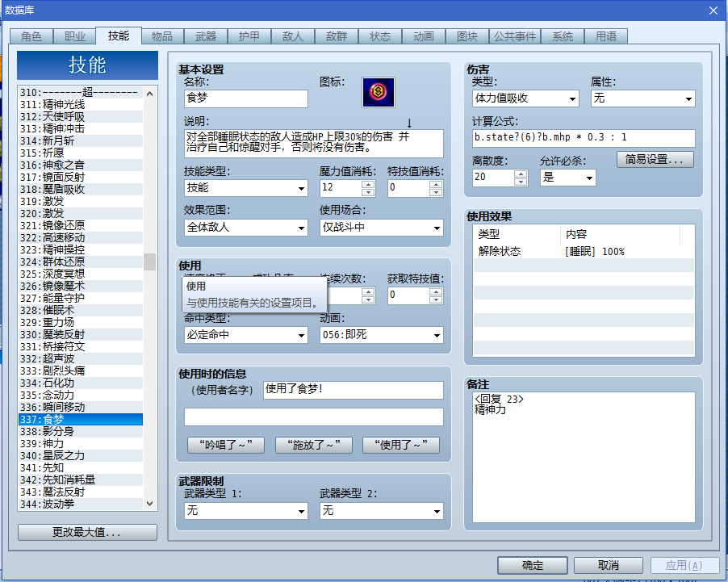Increase 魔力值消耗 with up arrow
The width and height of the screenshot is (728, 582).
point(368,184)
